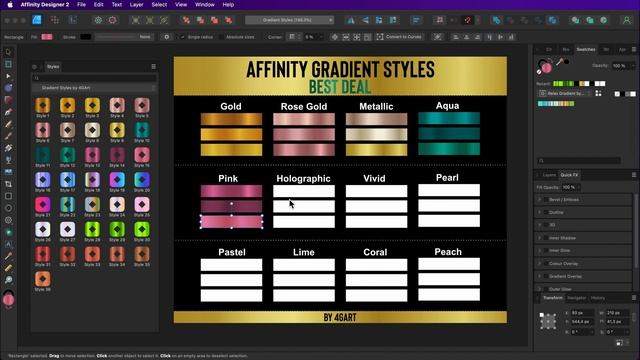Expand the Colour Overlay settings arrow

point(540,264)
